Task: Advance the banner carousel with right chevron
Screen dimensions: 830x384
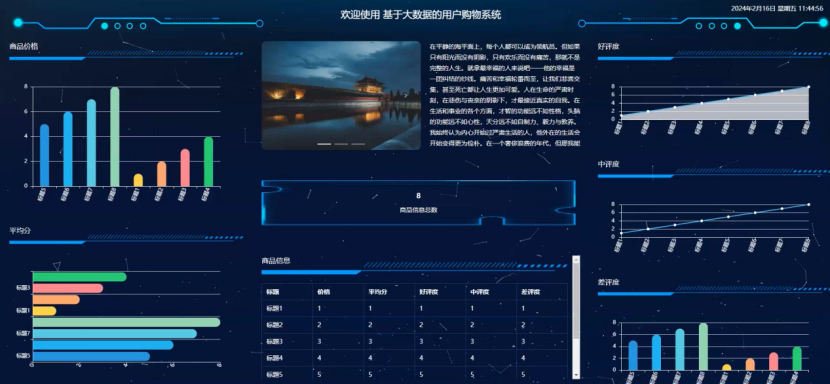Action: (x=406, y=96)
